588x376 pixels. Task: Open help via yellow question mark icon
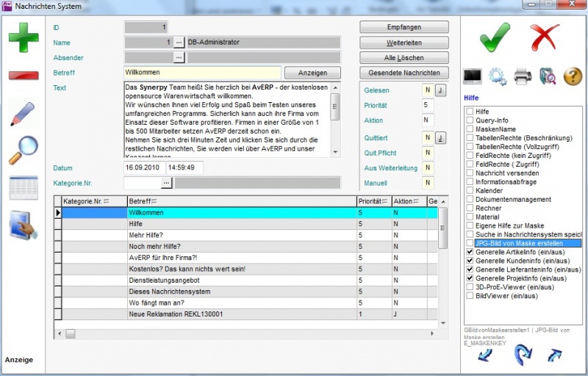click(573, 75)
